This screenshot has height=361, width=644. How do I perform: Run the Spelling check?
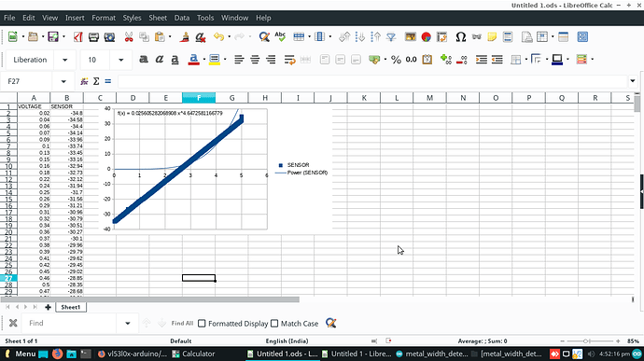[280, 37]
